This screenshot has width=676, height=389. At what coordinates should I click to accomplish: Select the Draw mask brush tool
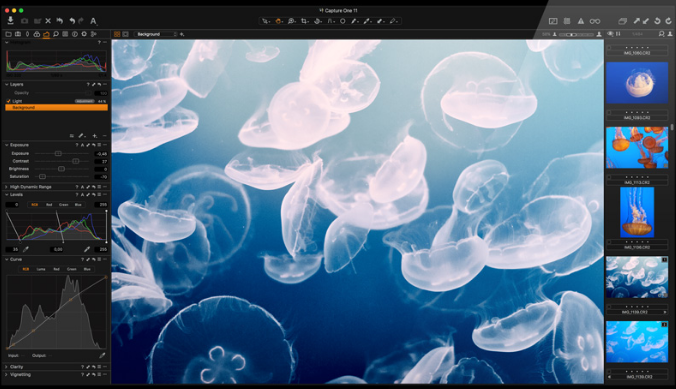pyautogui.click(x=355, y=21)
